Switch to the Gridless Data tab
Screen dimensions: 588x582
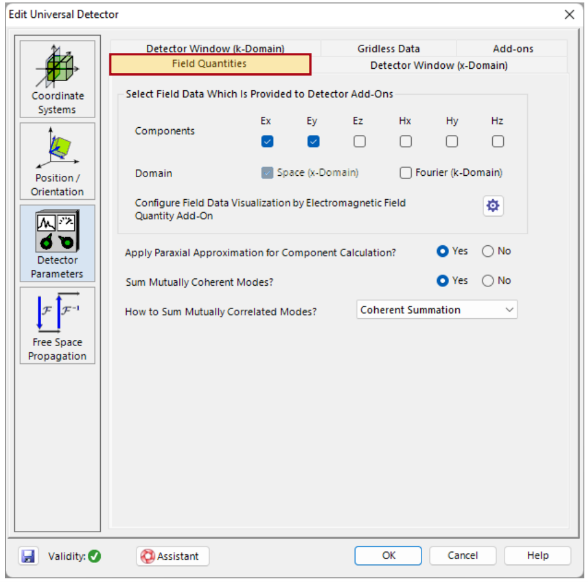click(388, 49)
